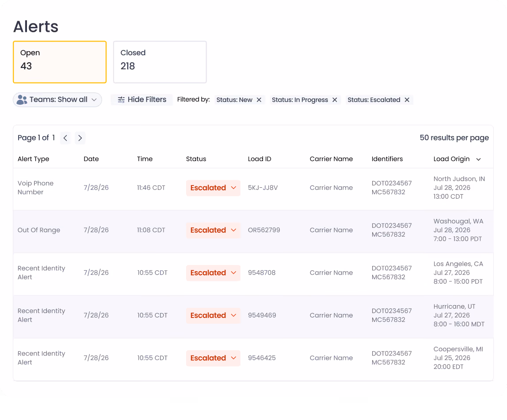Click the Alert Type column header
The image size is (507, 420).
tap(33, 159)
